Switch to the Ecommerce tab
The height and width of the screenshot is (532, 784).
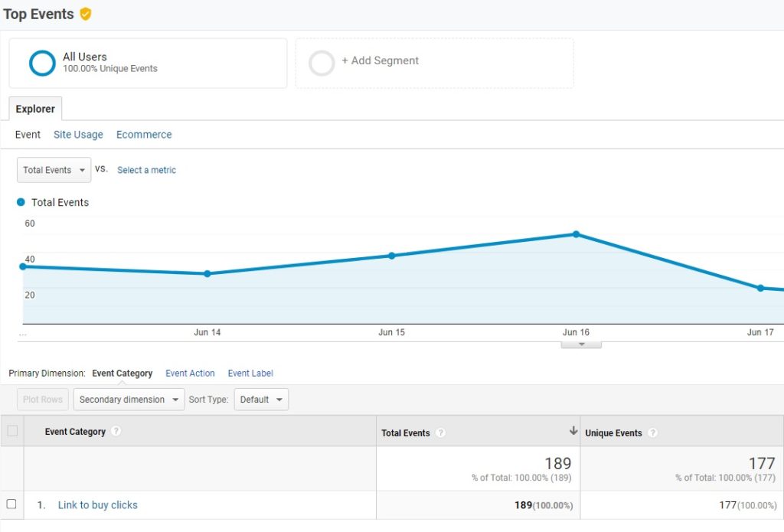click(x=144, y=135)
